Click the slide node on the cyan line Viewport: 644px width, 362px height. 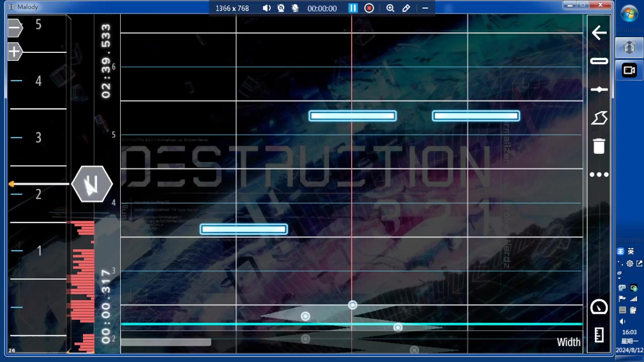398,327
